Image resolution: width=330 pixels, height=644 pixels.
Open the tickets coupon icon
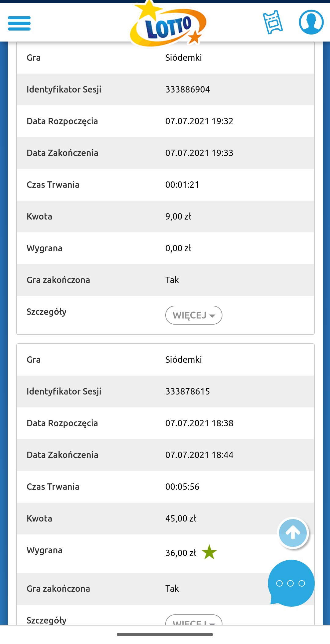pyautogui.click(x=273, y=22)
